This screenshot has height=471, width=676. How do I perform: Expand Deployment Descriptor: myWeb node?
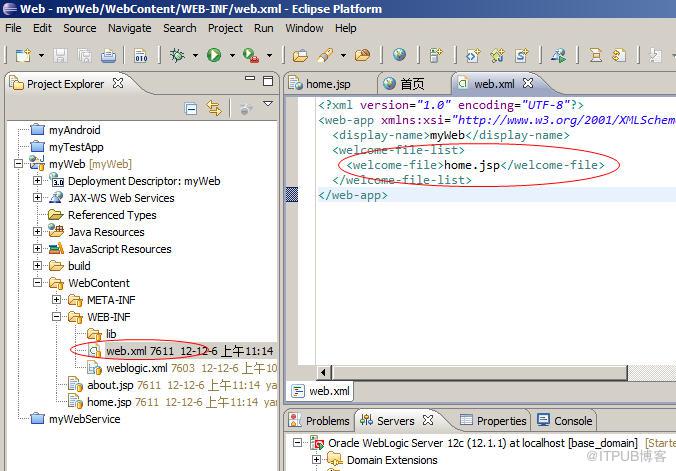tap(38, 180)
